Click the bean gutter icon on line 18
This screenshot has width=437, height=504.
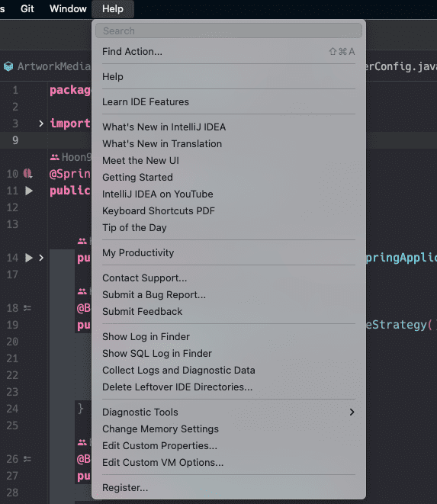(27, 308)
